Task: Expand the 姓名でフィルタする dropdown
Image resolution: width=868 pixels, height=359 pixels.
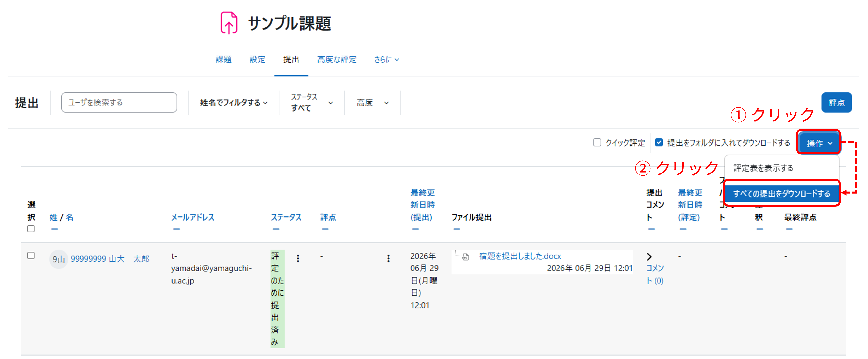Action: click(x=234, y=103)
